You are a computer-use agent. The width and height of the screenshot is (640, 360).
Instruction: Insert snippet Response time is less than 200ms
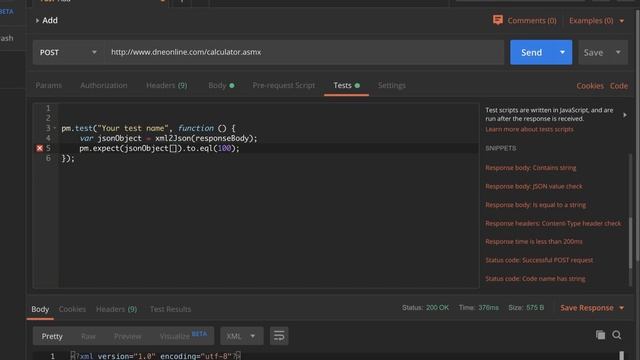click(534, 241)
